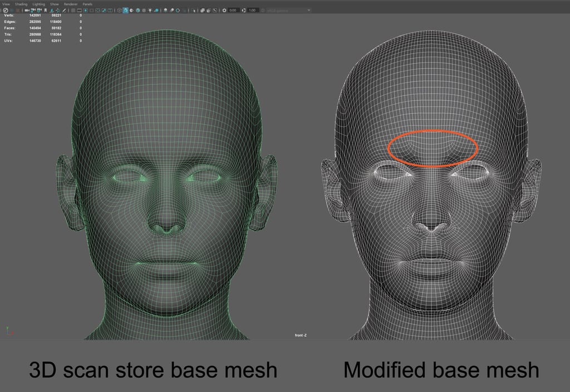Toggle X-Ray Active Components icon
The image size is (570, 392).
208,10
